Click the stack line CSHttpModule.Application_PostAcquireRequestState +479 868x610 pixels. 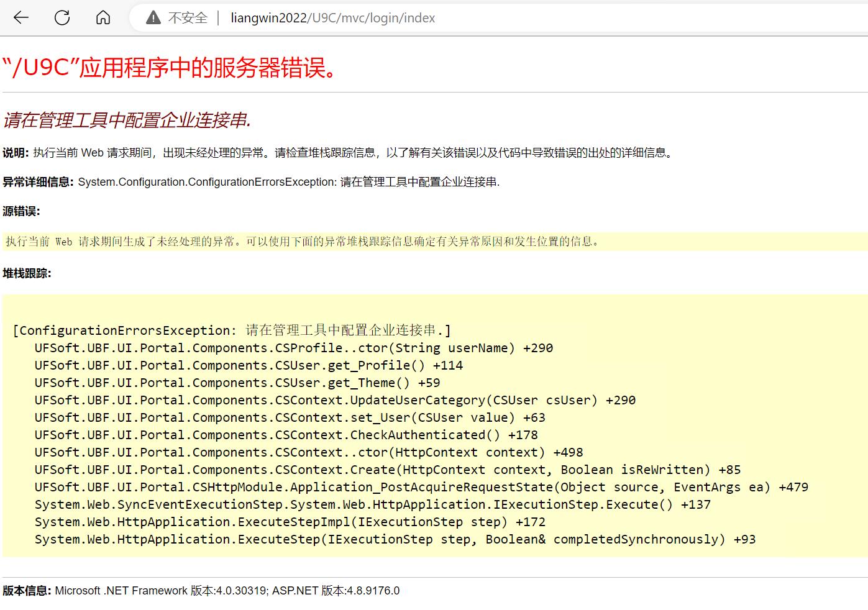422,487
